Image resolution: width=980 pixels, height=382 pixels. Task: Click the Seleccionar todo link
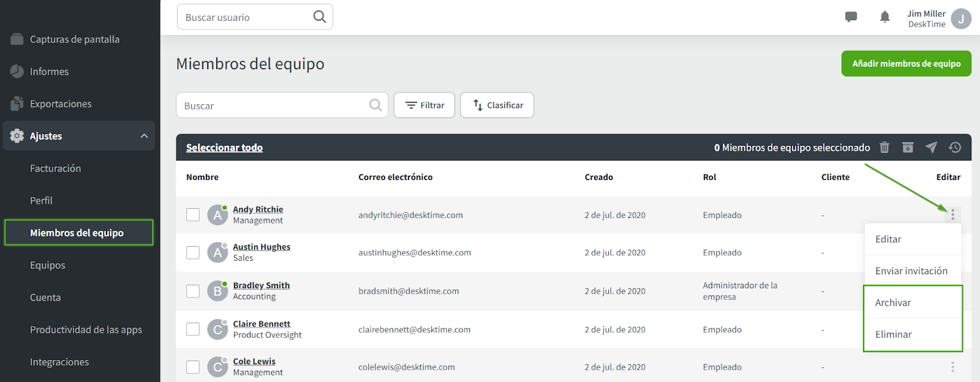tap(224, 148)
